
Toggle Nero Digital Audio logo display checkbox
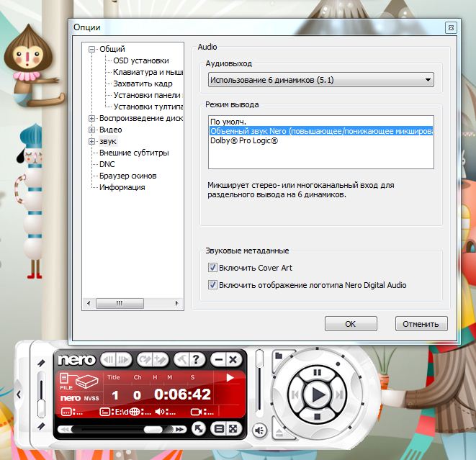point(212,285)
